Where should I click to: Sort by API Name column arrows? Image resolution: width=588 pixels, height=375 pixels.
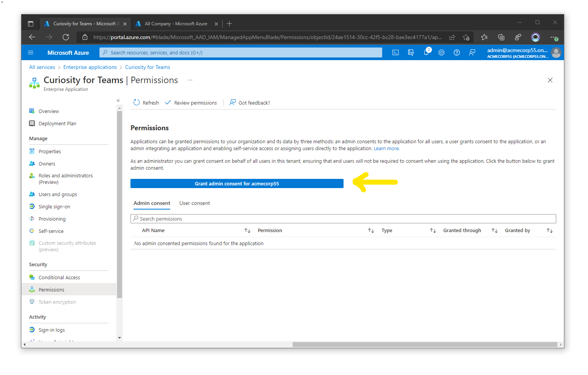[x=248, y=231]
